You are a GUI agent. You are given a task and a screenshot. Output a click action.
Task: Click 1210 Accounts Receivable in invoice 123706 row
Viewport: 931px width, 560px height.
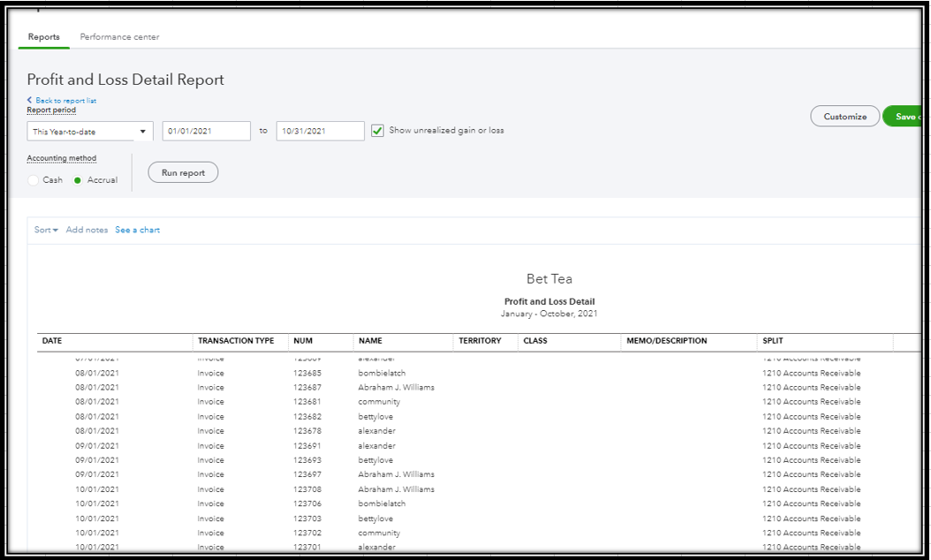click(x=811, y=503)
